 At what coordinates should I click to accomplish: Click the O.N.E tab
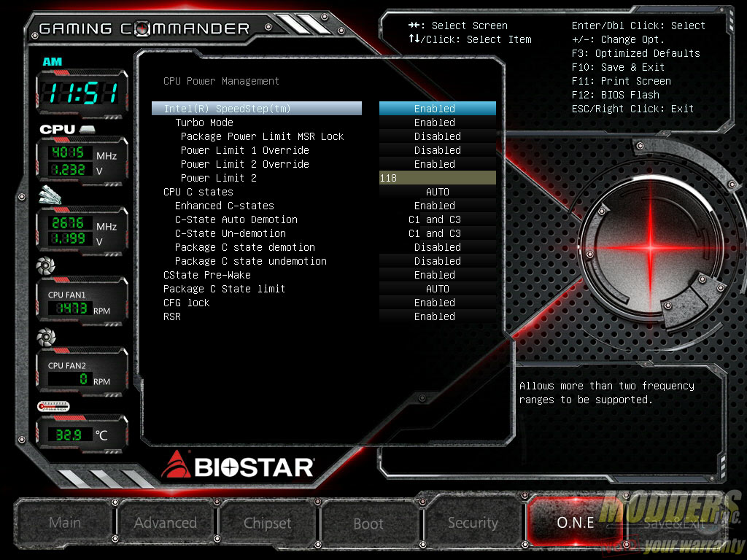pyautogui.click(x=575, y=522)
